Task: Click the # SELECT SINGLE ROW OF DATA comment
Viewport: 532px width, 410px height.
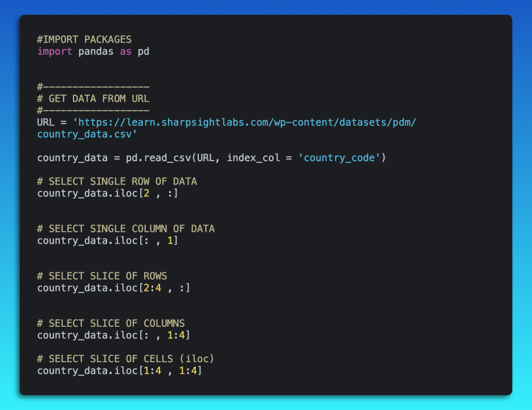Action: pos(117,182)
